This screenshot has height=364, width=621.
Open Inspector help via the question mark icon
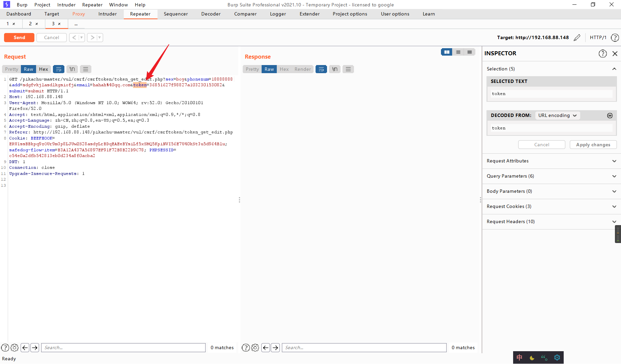(x=603, y=53)
